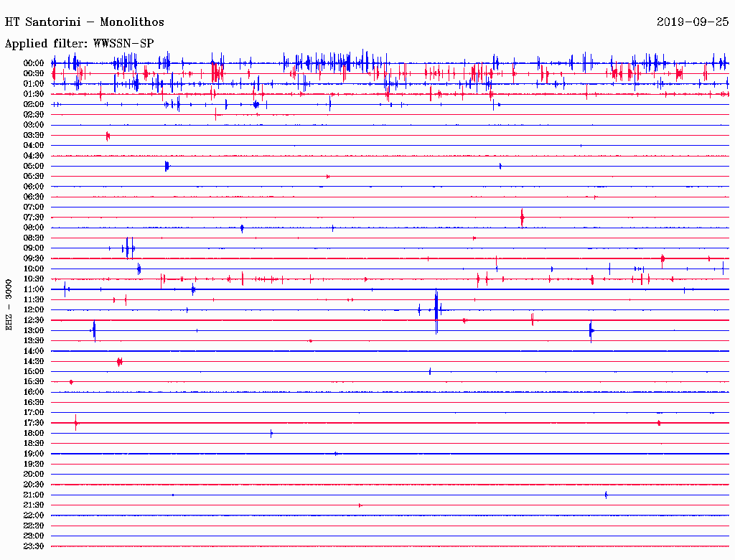Select the 05:00 time label

coord(34,166)
